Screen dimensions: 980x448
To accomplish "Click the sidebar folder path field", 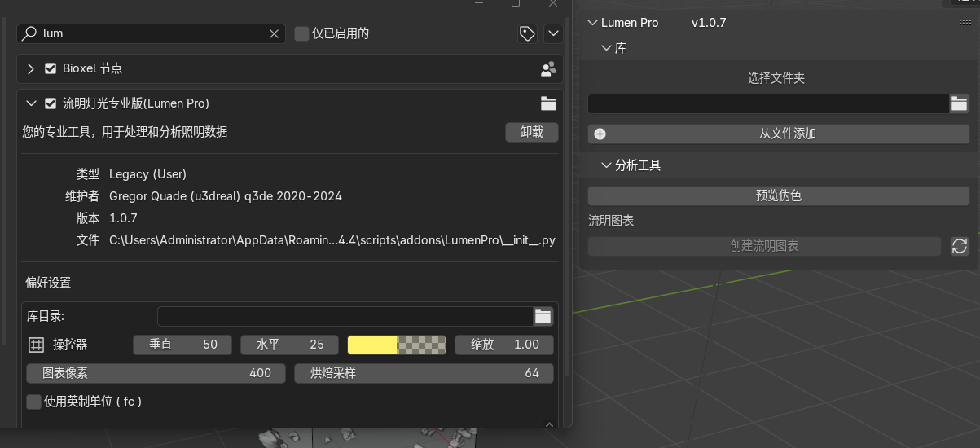I will 768,103.
